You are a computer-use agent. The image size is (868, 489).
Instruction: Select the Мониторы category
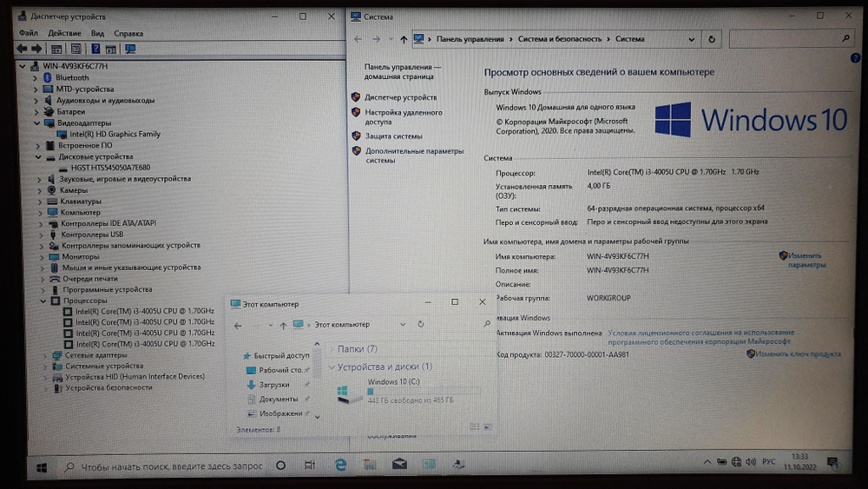[80, 256]
